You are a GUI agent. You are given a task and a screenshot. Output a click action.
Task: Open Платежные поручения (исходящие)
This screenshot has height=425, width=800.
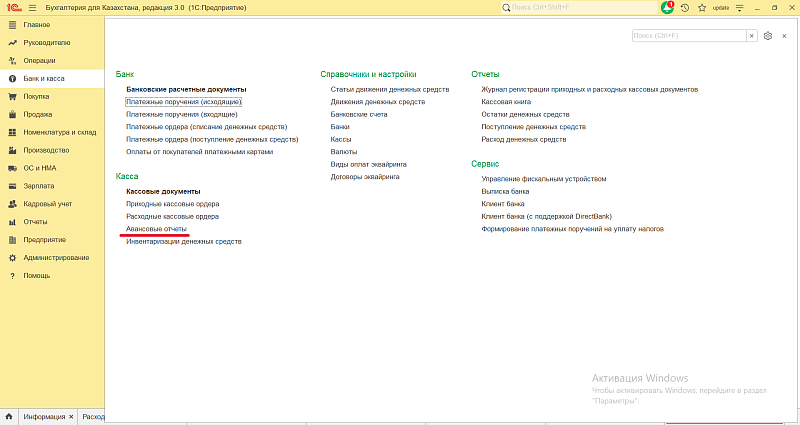point(183,102)
